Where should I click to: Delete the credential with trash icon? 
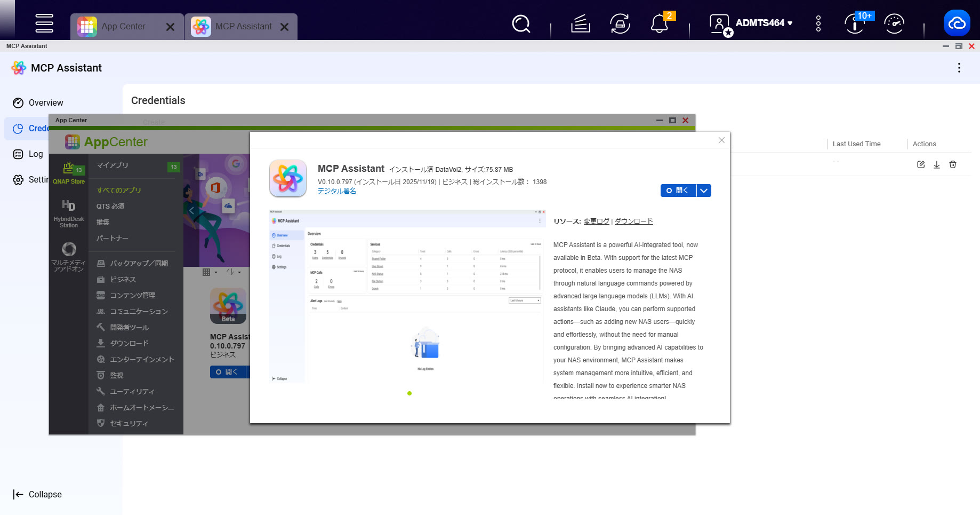[x=953, y=164]
